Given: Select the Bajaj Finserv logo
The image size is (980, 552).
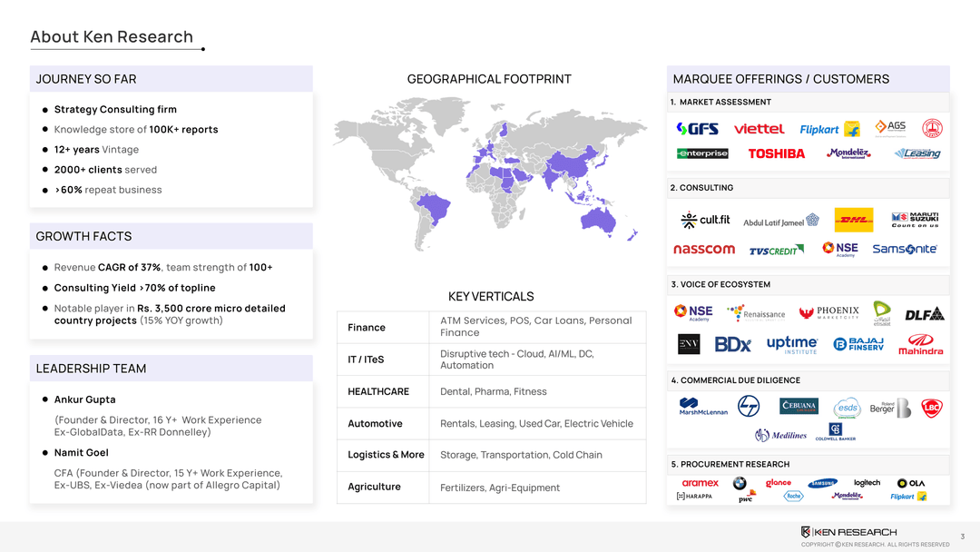Looking at the screenshot, I should tap(857, 344).
